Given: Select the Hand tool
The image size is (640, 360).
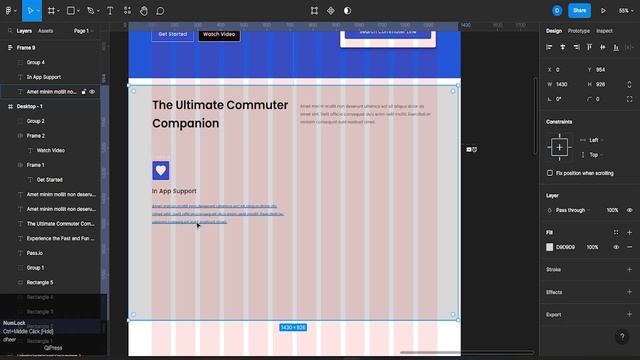Looking at the screenshot, I should tap(144, 11).
